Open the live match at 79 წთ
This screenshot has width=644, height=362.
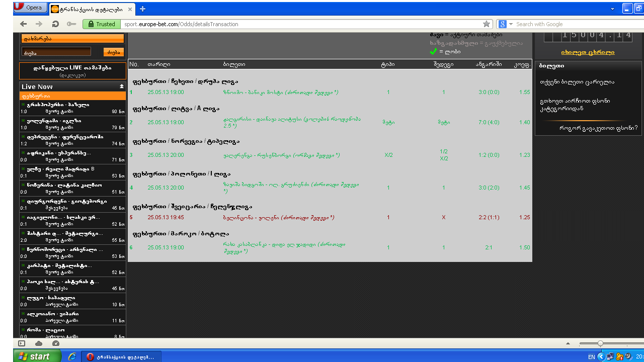72,124
